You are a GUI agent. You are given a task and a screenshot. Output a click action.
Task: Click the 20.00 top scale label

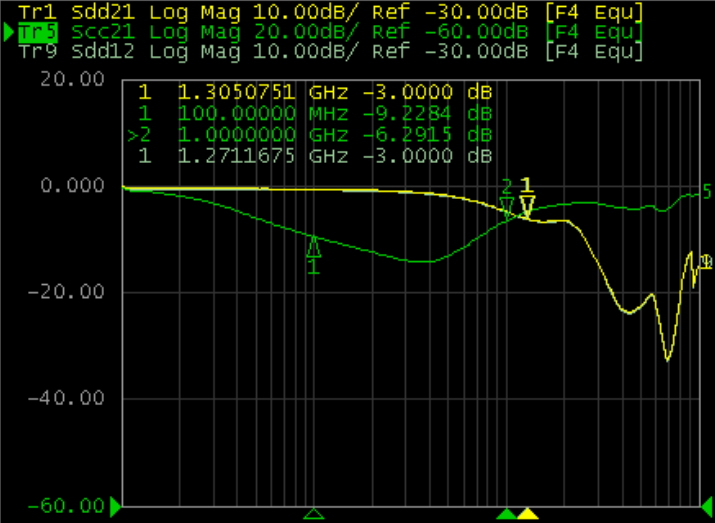point(79,80)
